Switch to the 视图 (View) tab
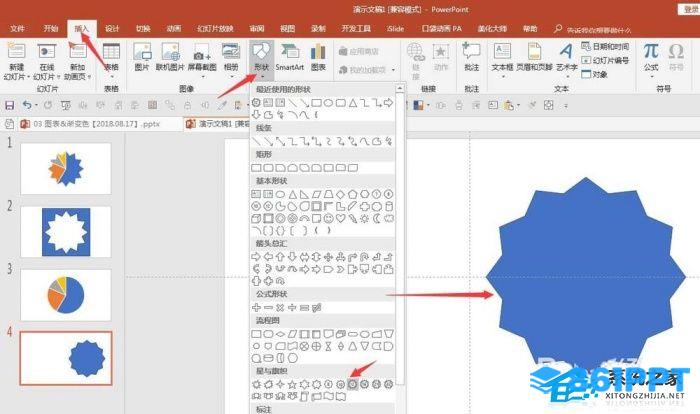Image resolution: width=700 pixels, height=414 pixels. point(288,29)
